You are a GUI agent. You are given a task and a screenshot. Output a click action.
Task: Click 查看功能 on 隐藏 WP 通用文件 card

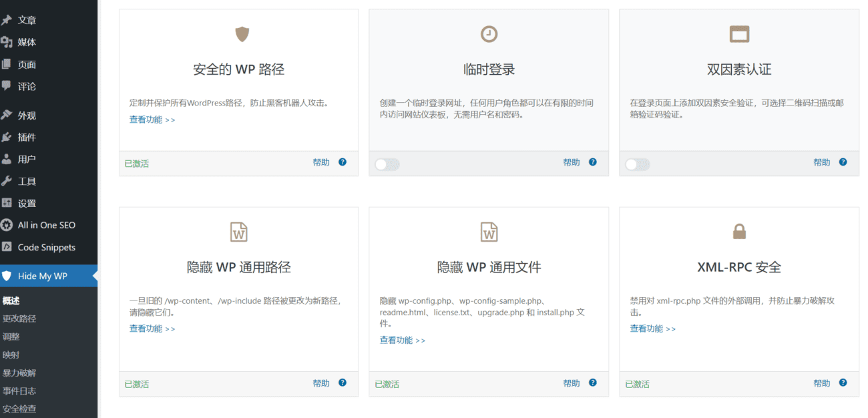point(402,339)
